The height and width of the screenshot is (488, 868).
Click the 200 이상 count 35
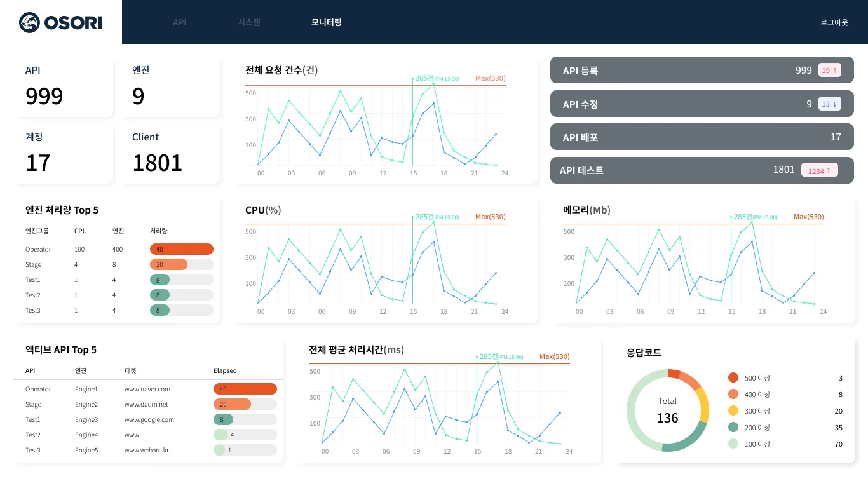[x=839, y=428]
